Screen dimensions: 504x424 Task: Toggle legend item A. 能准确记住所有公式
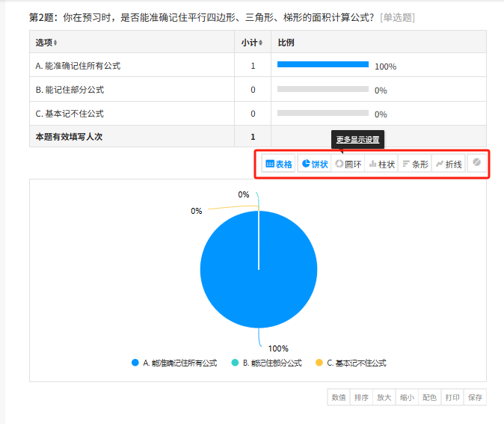click(x=174, y=363)
